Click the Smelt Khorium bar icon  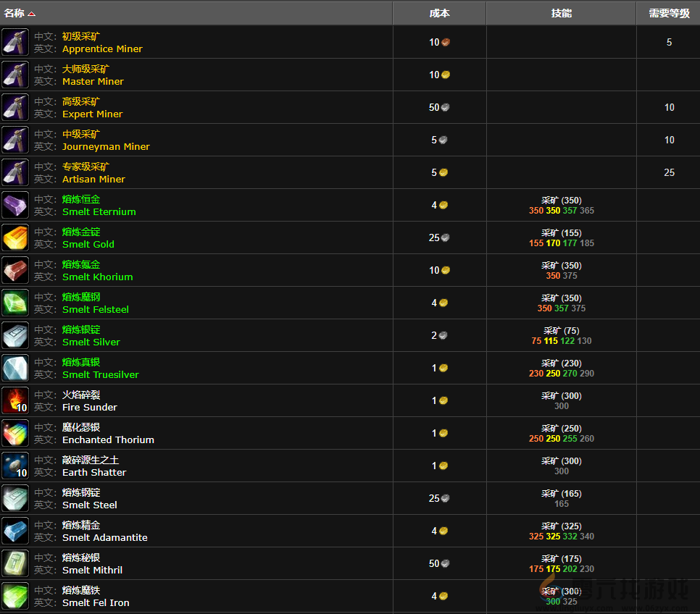pyautogui.click(x=15, y=270)
